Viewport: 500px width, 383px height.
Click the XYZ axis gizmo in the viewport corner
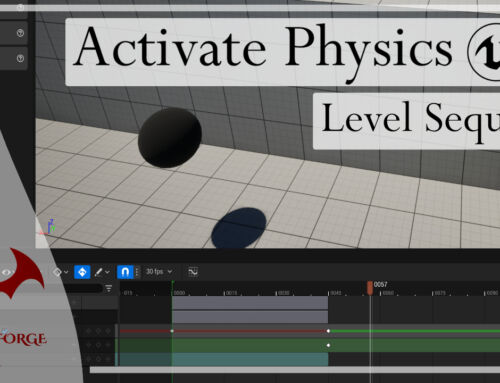[x=48, y=227]
